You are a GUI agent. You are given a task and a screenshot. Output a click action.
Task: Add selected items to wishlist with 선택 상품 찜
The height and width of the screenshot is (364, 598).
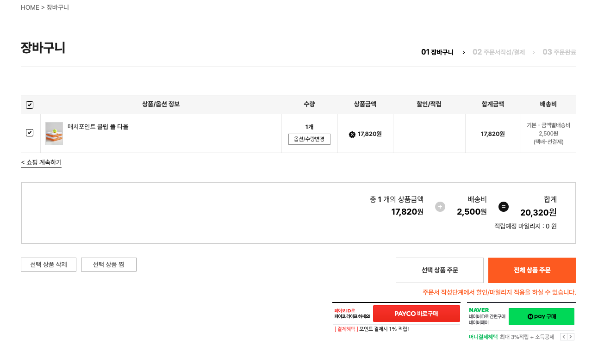click(108, 265)
